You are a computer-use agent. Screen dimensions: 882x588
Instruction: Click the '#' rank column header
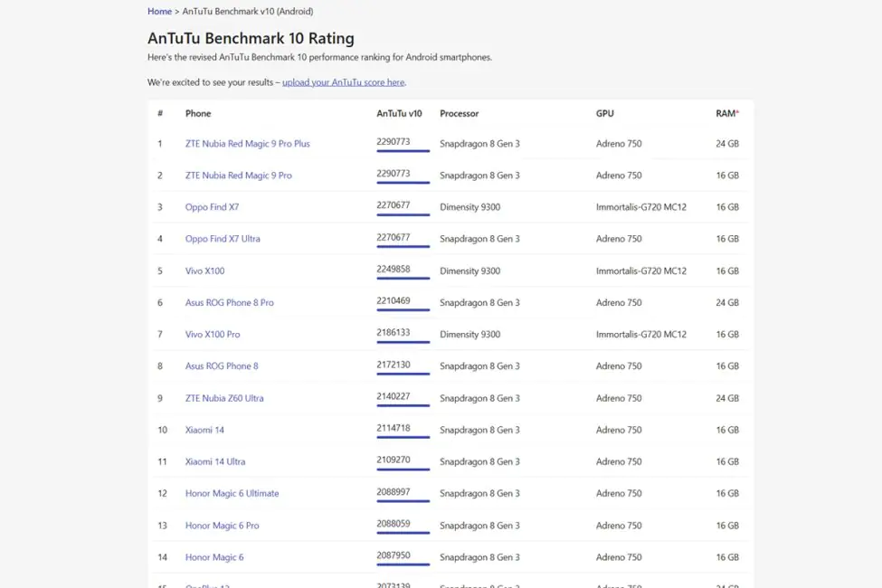point(160,114)
